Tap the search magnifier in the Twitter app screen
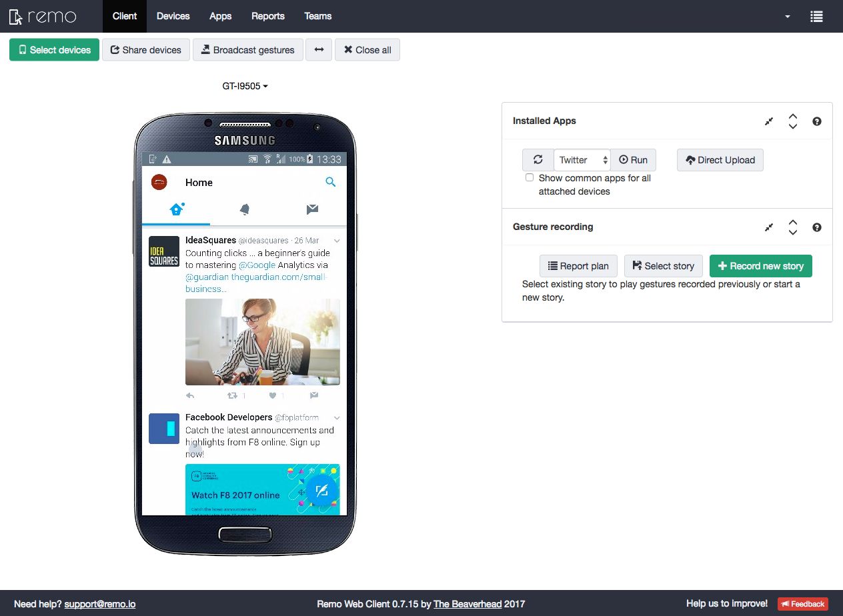This screenshot has height=616, width=843. [x=330, y=181]
